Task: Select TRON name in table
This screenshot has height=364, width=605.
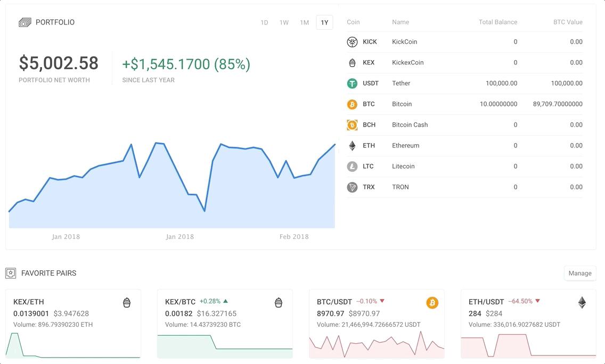Action: (x=400, y=187)
